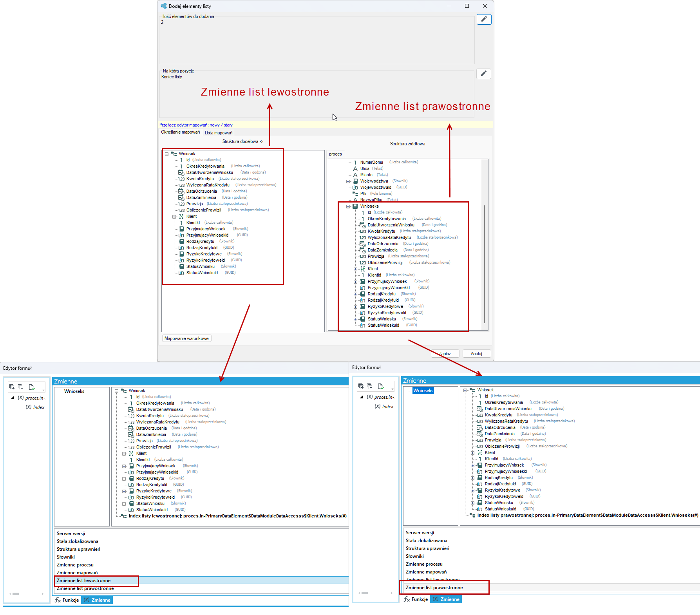The width and height of the screenshot is (700, 615).
Task: Expand RodzajKredytu node in Struktura źródłowa
Action: tap(355, 294)
